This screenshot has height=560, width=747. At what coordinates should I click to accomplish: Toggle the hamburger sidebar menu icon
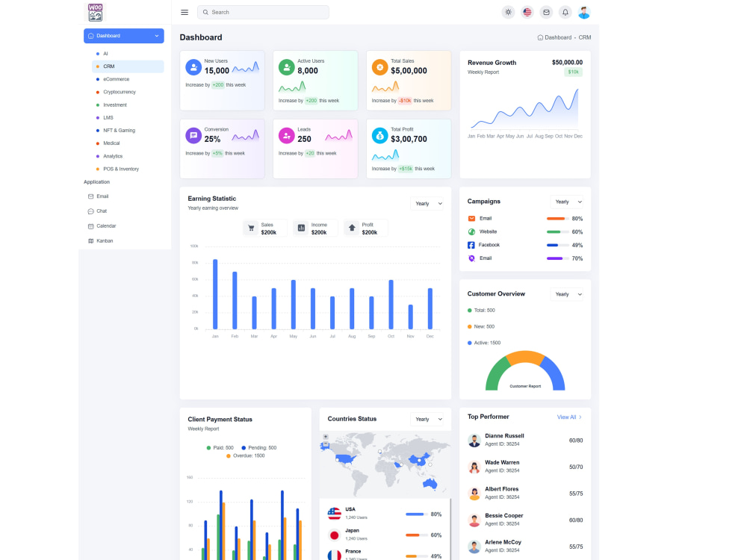[x=185, y=13]
